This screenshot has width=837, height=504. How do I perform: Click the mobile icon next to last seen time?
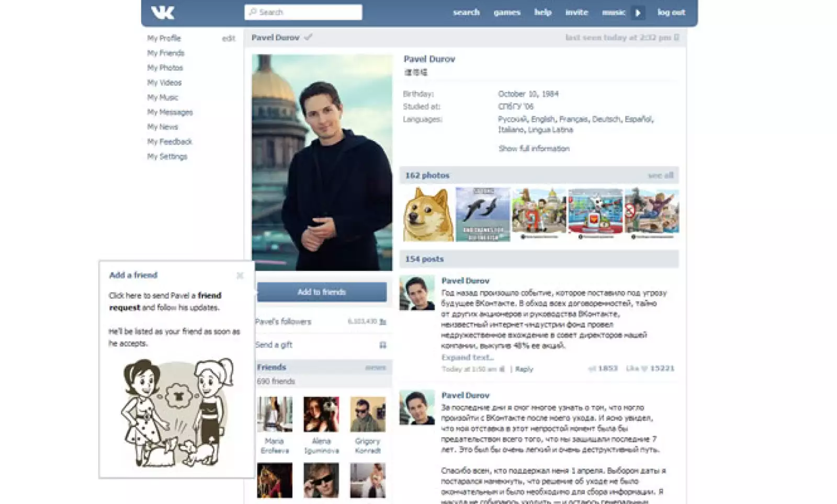pyautogui.click(x=676, y=37)
